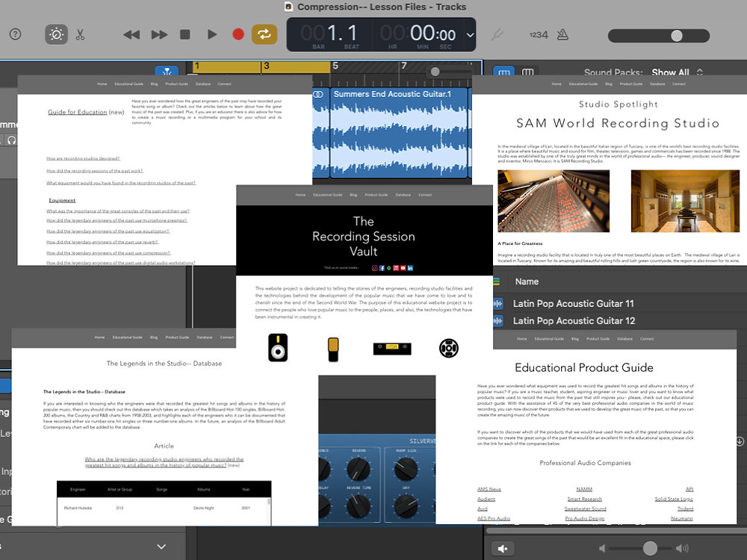Switch loop browser to button view
Screen dimensions: 747x560
505,72
